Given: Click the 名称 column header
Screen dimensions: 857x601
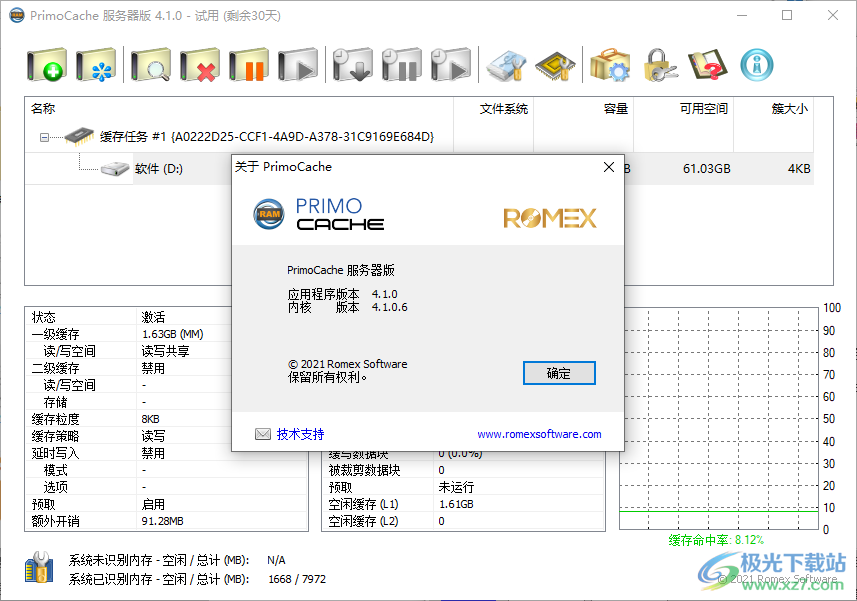Looking at the screenshot, I should pyautogui.click(x=239, y=109).
